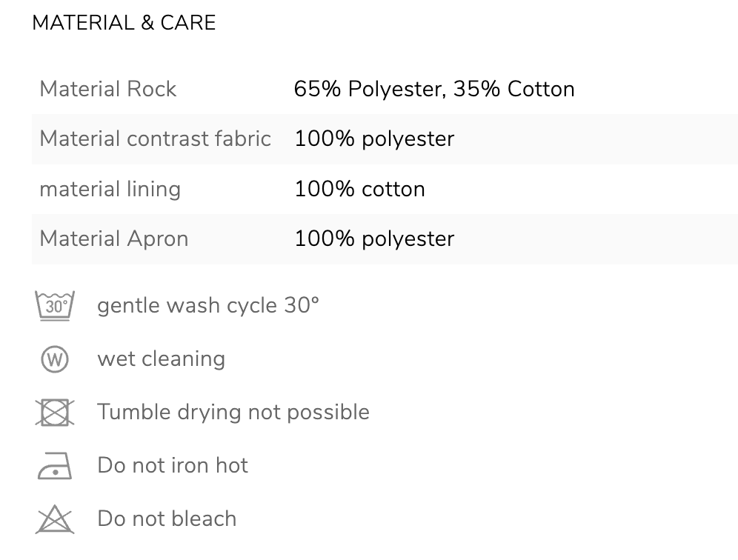The image size is (738, 560).
Task: Click the crossed-out tumble dryer icon
Action: pos(55,413)
